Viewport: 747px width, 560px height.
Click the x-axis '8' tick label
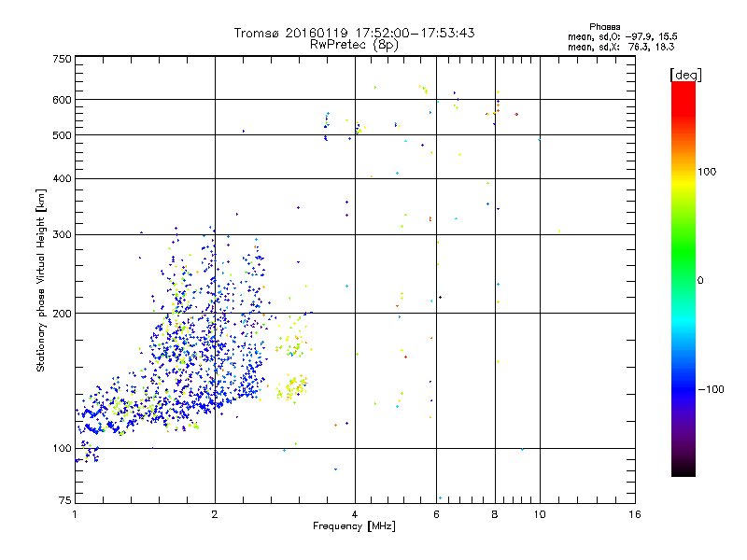(x=495, y=514)
